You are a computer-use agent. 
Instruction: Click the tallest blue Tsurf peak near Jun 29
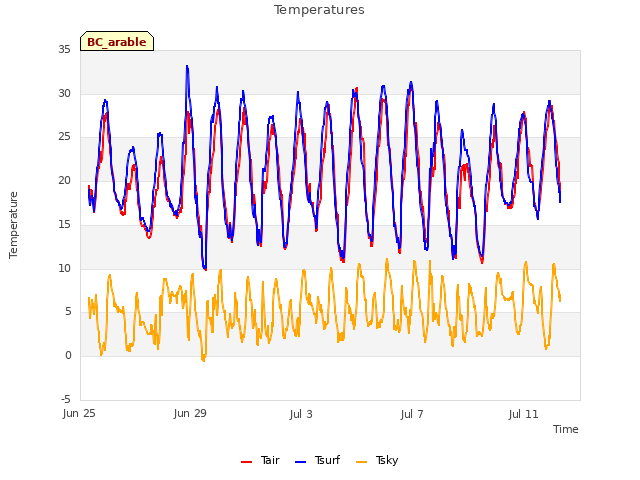[x=187, y=66]
